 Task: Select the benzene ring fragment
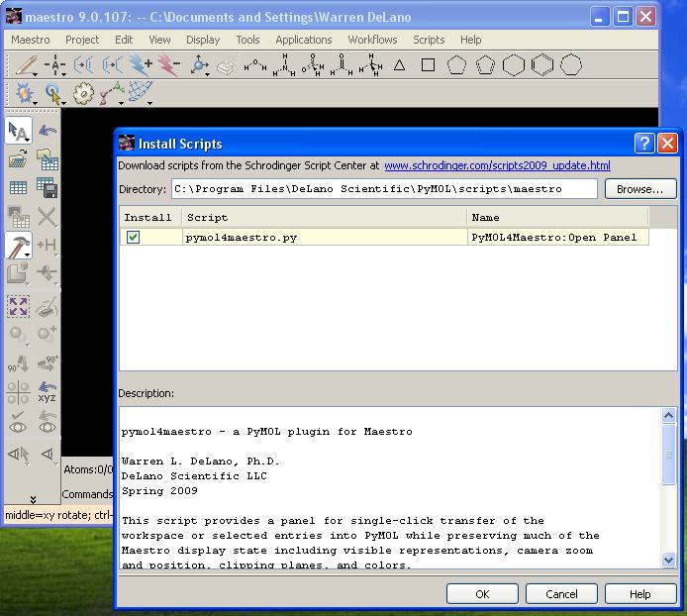[x=542, y=65]
